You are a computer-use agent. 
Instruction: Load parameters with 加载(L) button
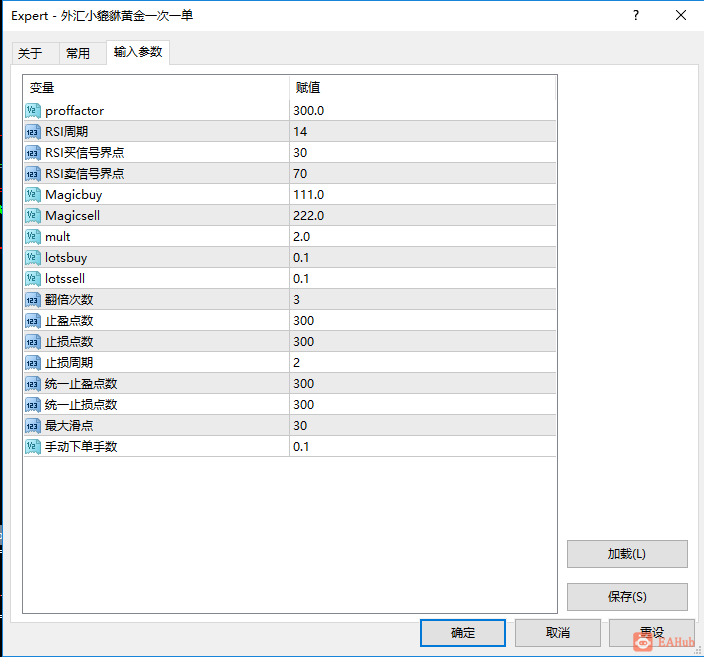point(627,554)
